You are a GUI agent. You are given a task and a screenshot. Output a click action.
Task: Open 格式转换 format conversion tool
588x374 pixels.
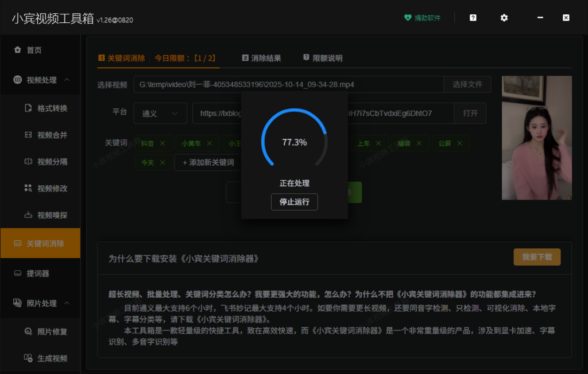52,108
